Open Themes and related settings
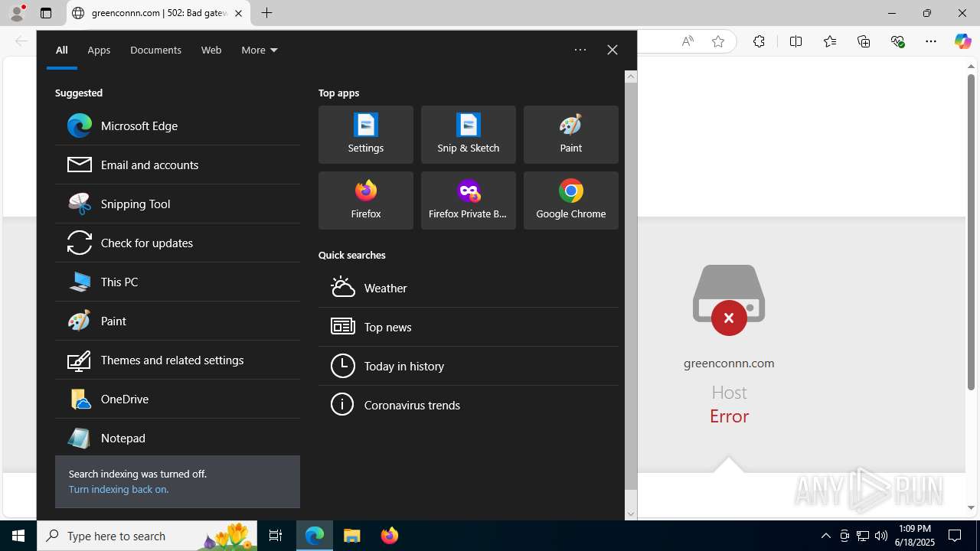 tap(177, 360)
